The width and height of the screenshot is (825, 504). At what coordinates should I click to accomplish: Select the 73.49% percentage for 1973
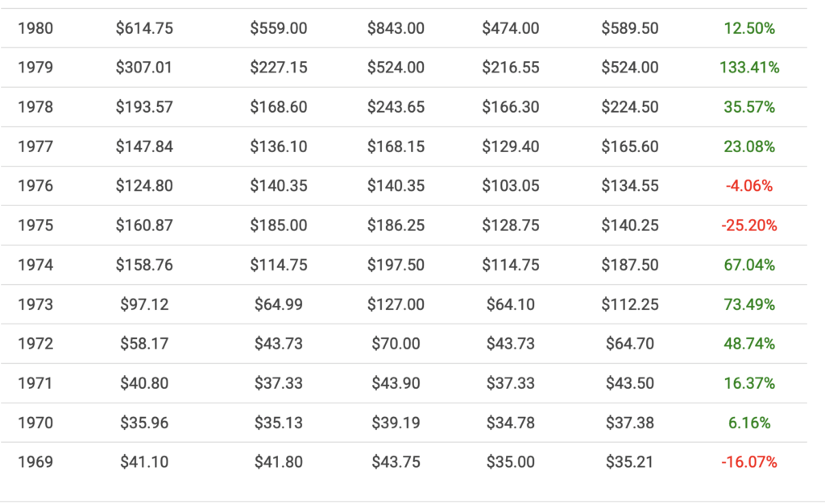click(x=749, y=304)
